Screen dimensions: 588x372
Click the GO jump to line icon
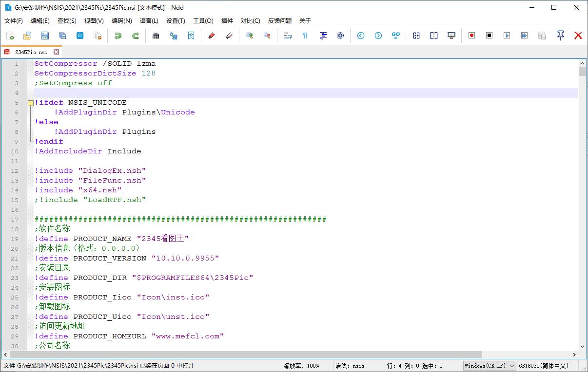point(396,36)
